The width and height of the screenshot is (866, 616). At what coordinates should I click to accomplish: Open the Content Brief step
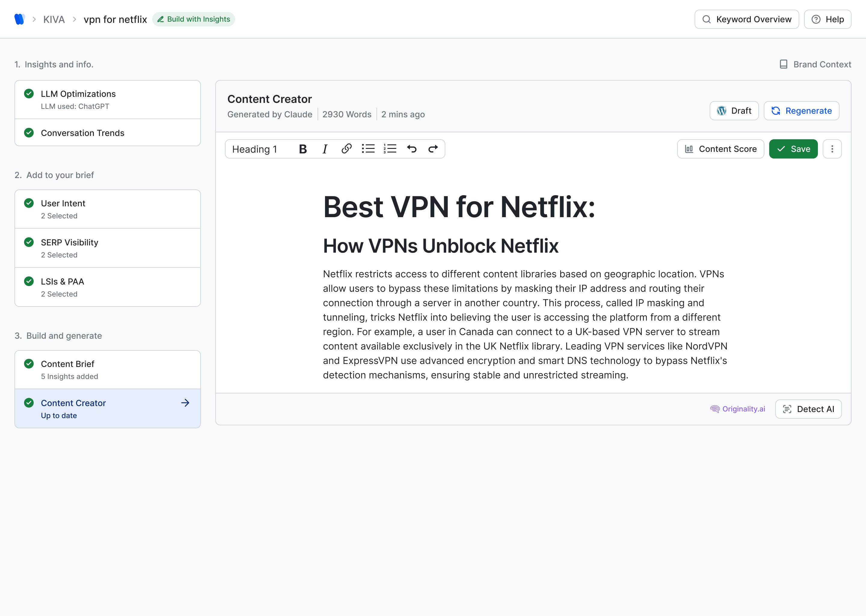coord(108,369)
